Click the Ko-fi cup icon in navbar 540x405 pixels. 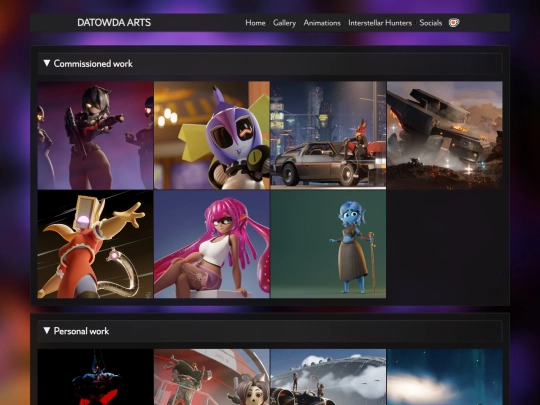454,23
